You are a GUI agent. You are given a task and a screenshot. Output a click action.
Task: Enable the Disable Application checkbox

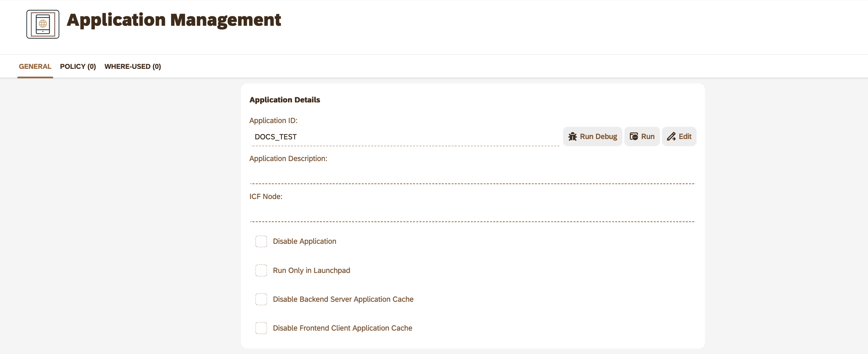[x=261, y=241]
